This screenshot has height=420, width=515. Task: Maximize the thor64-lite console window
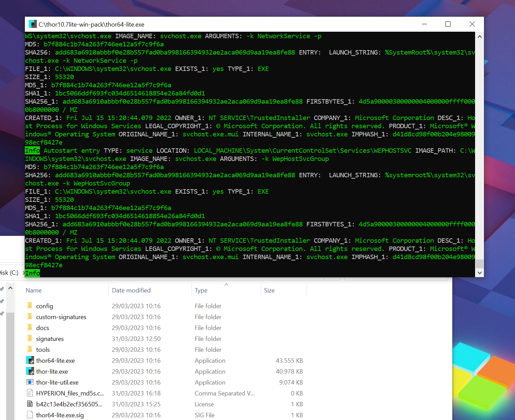tap(448, 24)
